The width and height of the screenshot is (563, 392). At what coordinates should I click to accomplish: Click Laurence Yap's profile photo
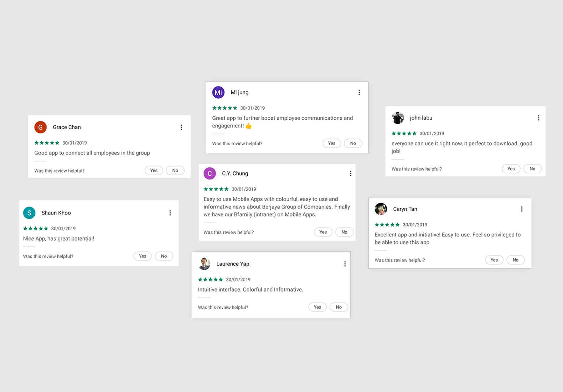point(204,264)
